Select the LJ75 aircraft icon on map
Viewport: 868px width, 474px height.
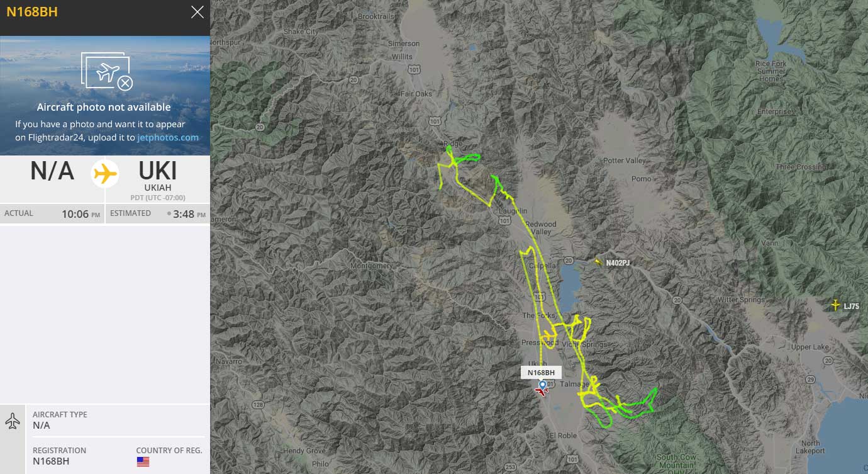[835, 305]
